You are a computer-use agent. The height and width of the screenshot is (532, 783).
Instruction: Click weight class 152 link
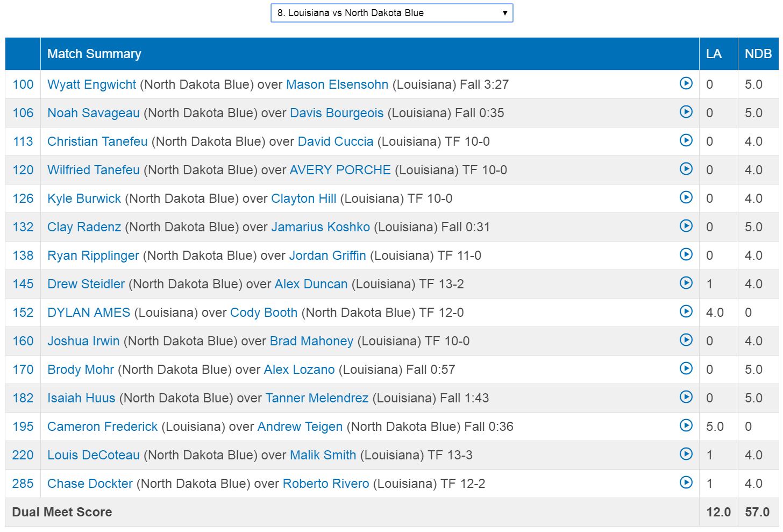pyautogui.click(x=23, y=313)
